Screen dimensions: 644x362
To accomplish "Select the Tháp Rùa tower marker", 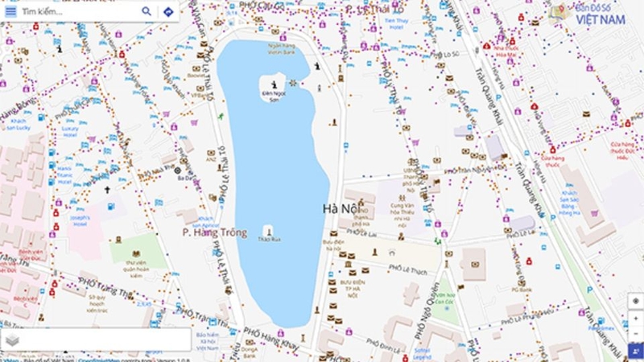I will pos(269,232).
